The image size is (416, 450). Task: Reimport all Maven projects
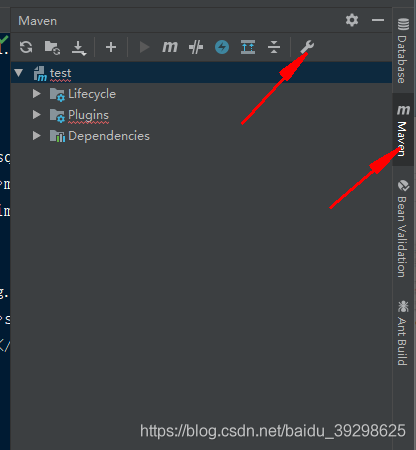coord(26,47)
